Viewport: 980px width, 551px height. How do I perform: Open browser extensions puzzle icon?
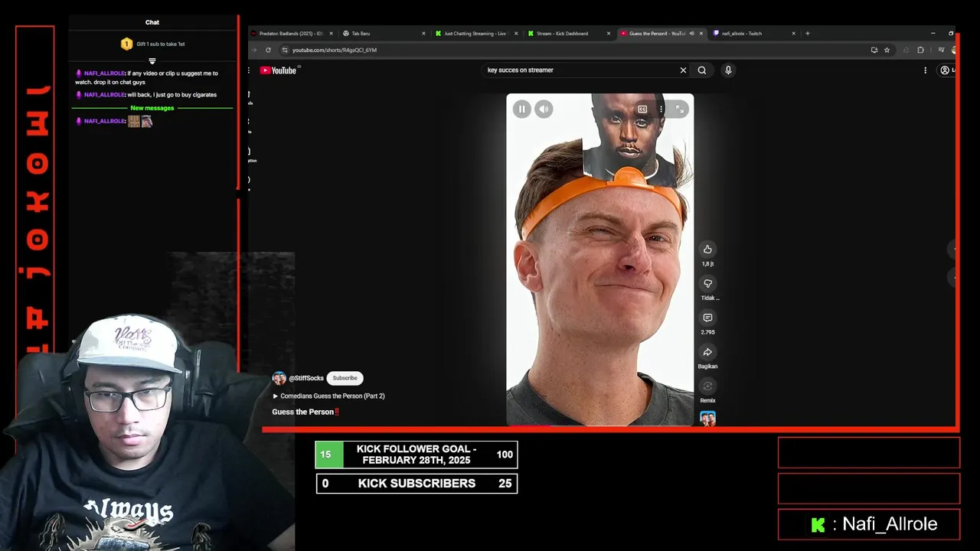pyautogui.click(x=920, y=50)
